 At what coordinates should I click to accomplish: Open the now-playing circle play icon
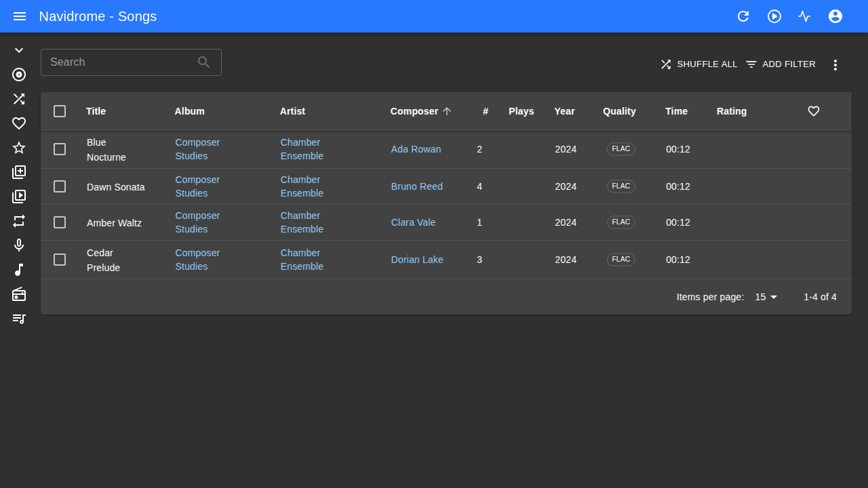tap(774, 16)
